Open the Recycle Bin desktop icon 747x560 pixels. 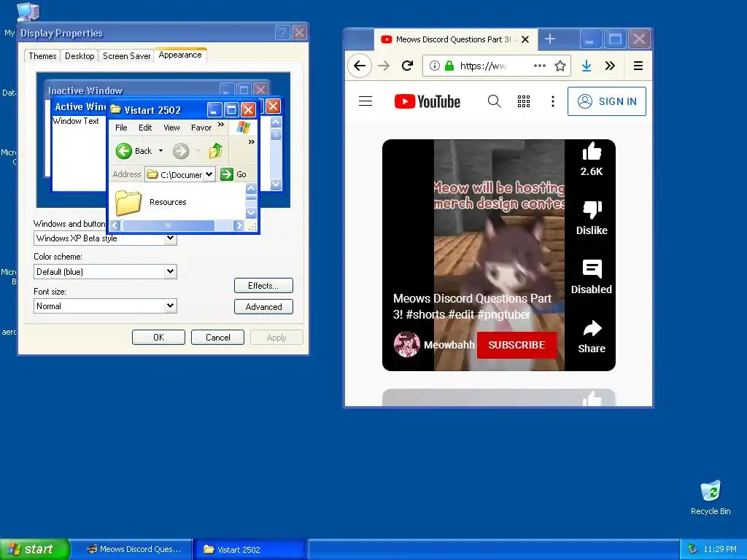click(711, 497)
